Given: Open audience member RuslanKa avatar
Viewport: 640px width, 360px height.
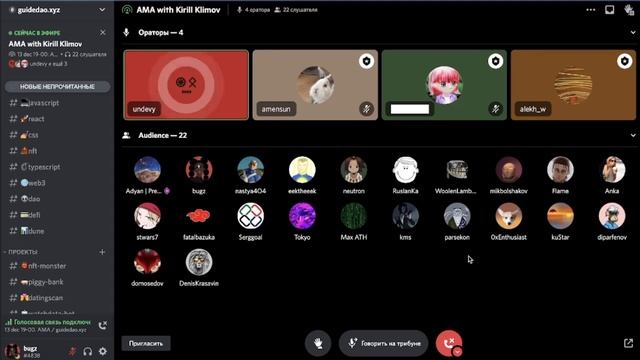Looking at the screenshot, I should pos(405,169).
